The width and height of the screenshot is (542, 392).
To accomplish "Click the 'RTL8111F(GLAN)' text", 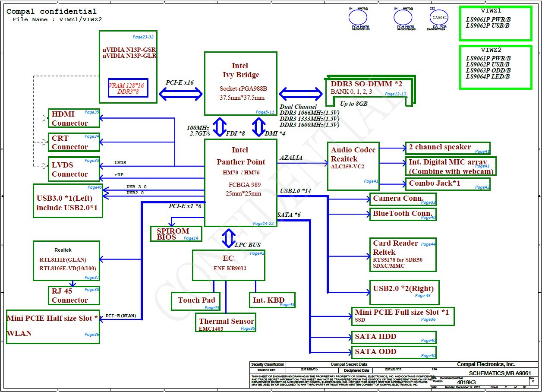I will coord(63,260).
